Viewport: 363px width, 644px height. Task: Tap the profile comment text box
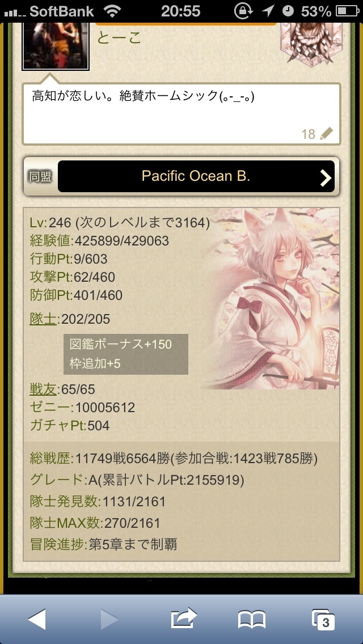[181, 114]
